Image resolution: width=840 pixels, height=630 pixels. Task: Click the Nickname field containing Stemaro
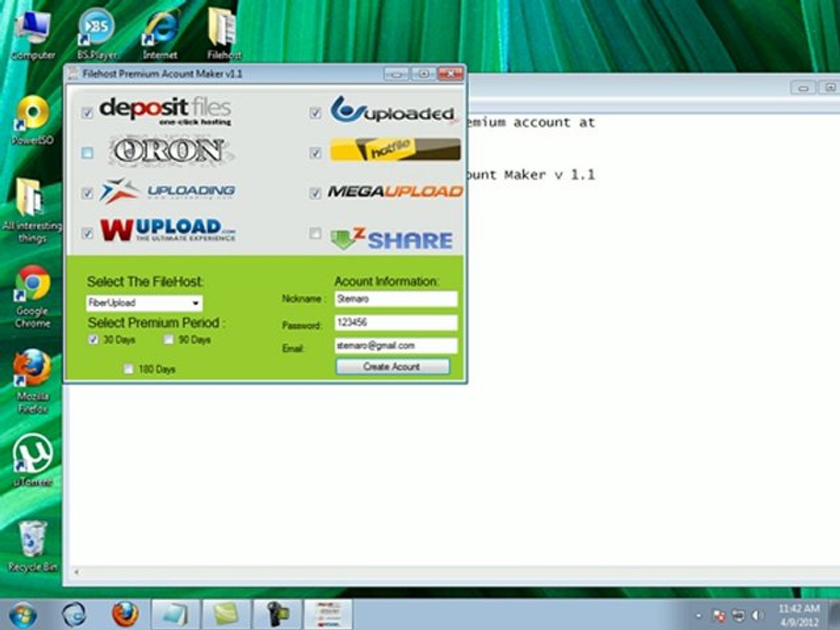396,299
